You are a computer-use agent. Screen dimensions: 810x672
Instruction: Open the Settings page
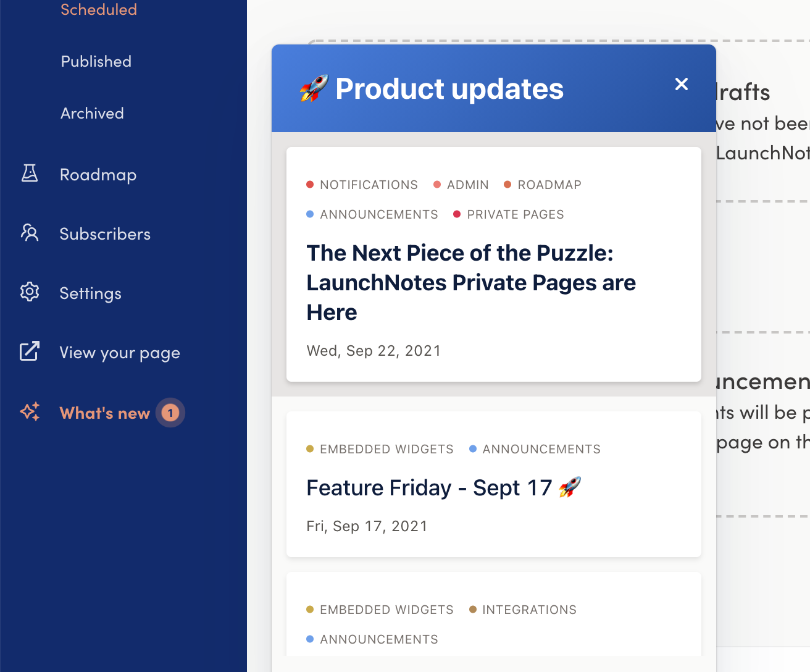tap(90, 293)
